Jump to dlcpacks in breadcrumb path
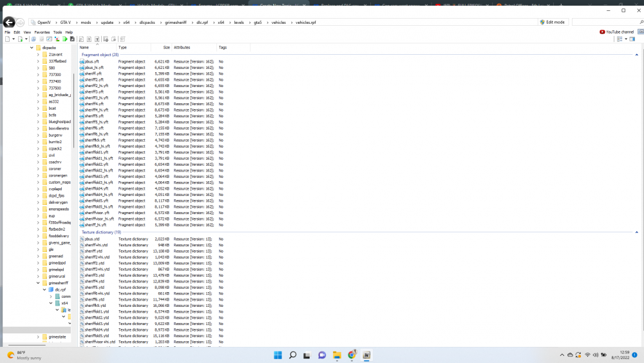644x363 pixels. [147, 23]
